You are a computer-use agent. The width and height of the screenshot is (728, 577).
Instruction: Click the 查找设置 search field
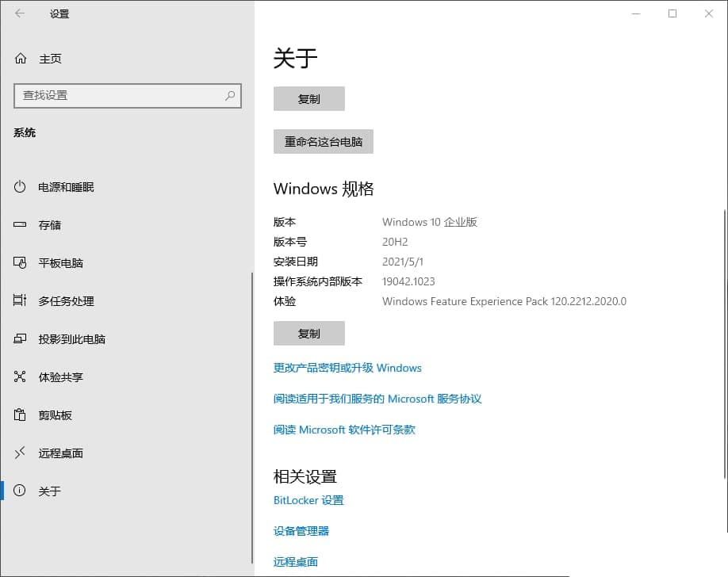click(x=128, y=96)
